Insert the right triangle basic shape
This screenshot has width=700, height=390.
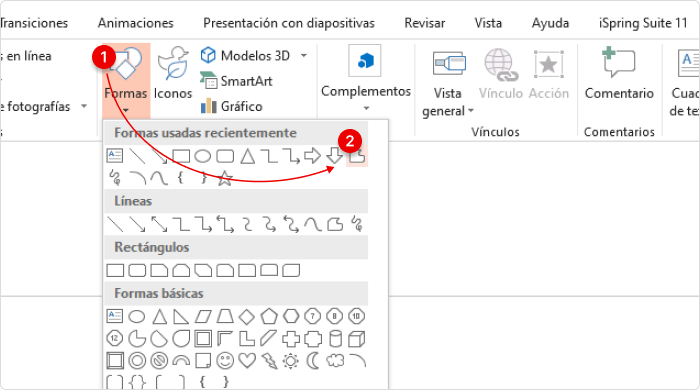[x=181, y=317]
